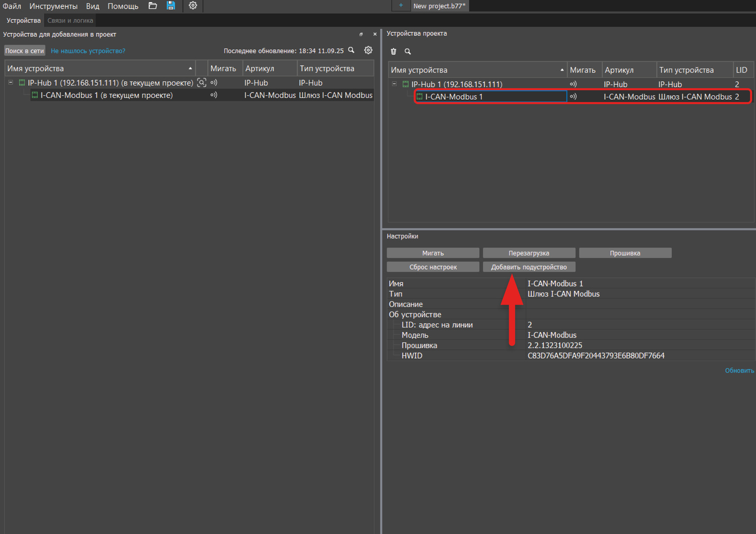Open gear settings beside last update time
Screen dimensions: 756x534
tap(368, 50)
